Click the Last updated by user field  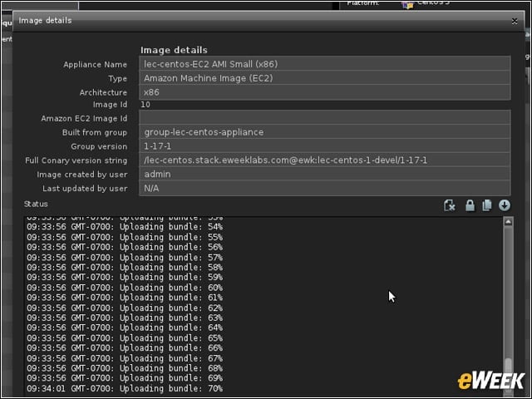pos(325,188)
